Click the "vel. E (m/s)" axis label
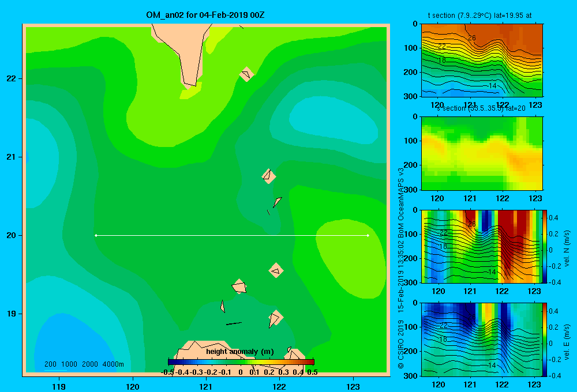This screenshot has width=577, height=392. pyautogui.click(x=567, y=342)
